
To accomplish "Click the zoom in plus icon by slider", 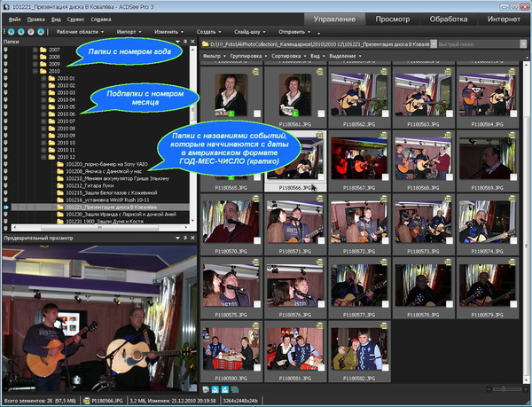I will [526, 389].
